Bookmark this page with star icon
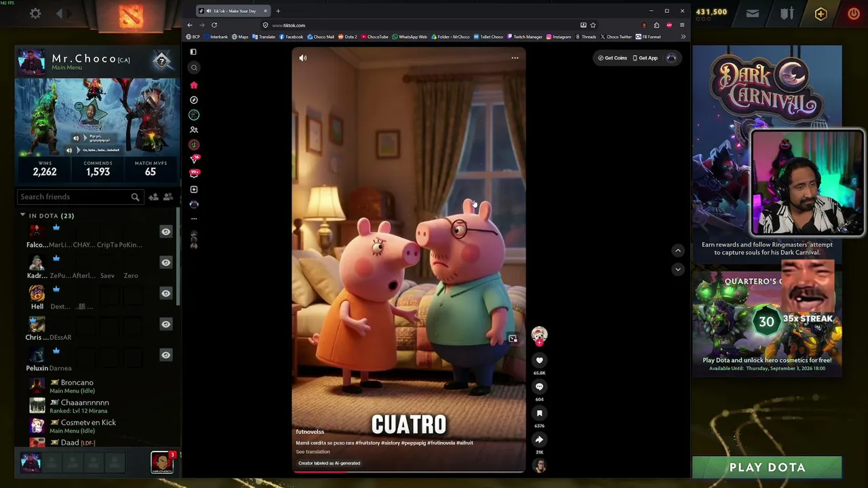The height and width of the screenshot is (488, 868). point(593,25)
